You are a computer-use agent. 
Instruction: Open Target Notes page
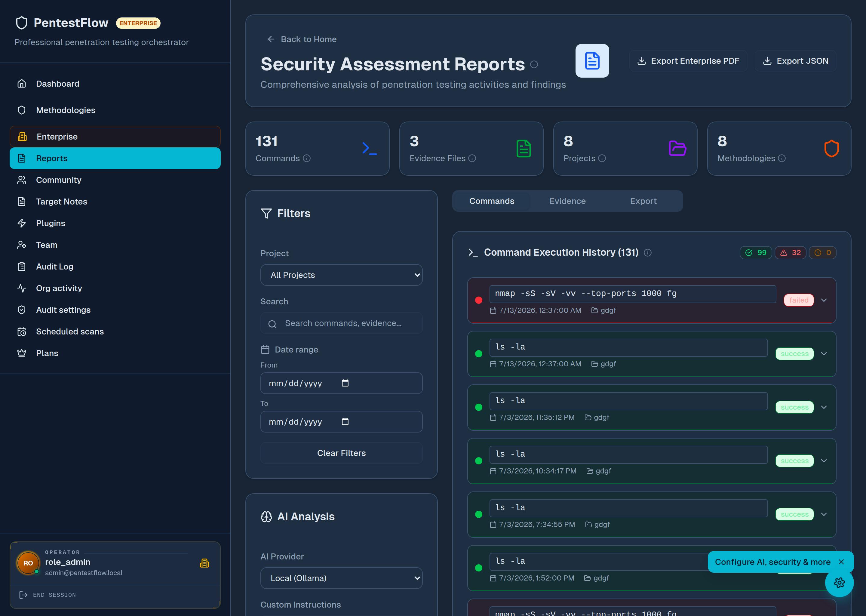[x=115, y=202]
